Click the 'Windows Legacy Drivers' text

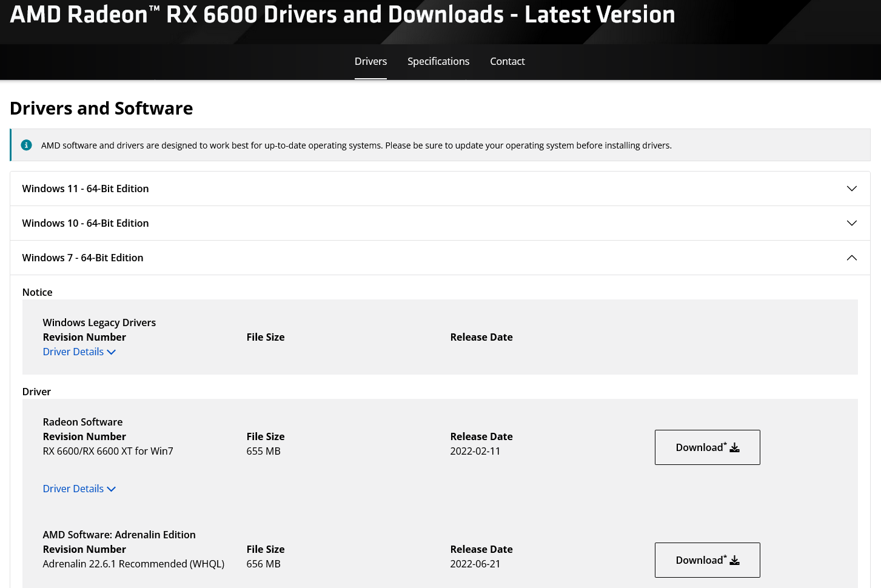click(x=99, y=322)
